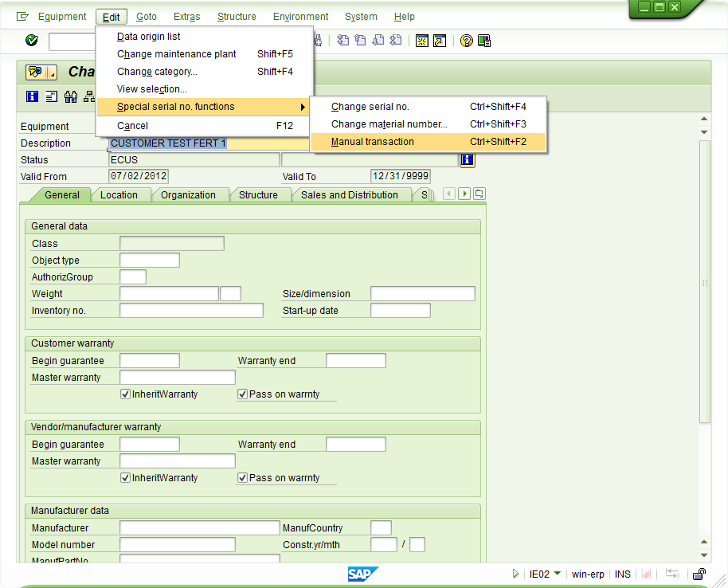Click the transfer arrows icon in status bar
Screen dimensions: 728x588
tap(671, 574)
